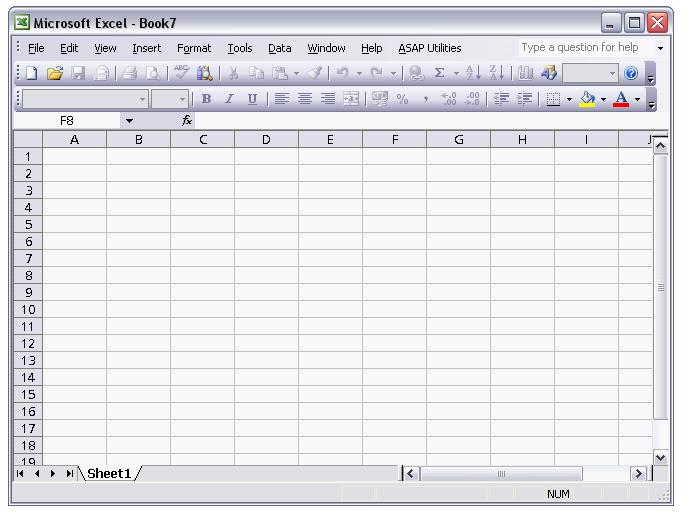Click the AutoSum sigma icon

439,73
